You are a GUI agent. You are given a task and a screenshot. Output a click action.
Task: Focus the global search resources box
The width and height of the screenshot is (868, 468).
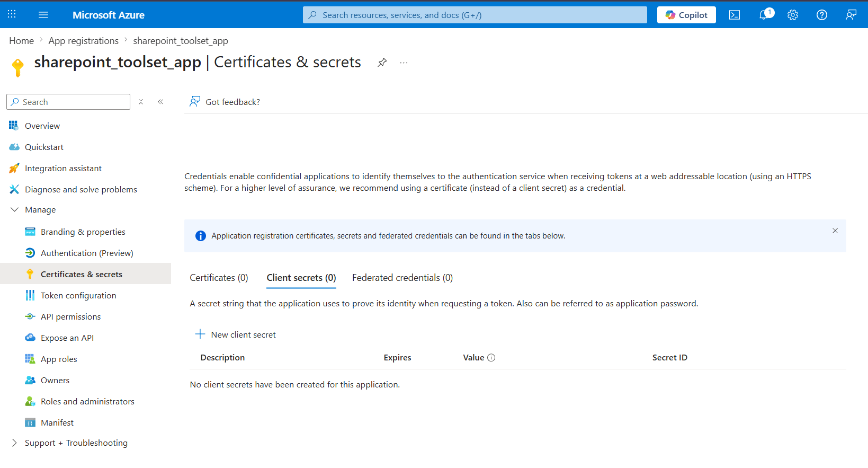[475, 15]
